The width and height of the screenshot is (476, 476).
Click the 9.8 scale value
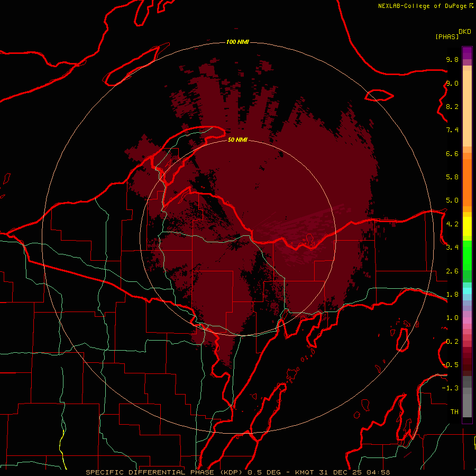(452, 59)
